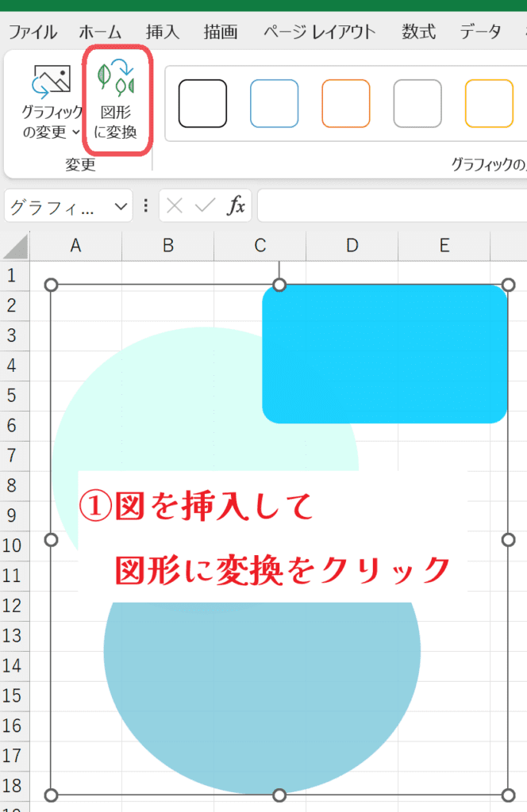
Task: Apply the yellow outline graphic style
Action: (489, 103)
